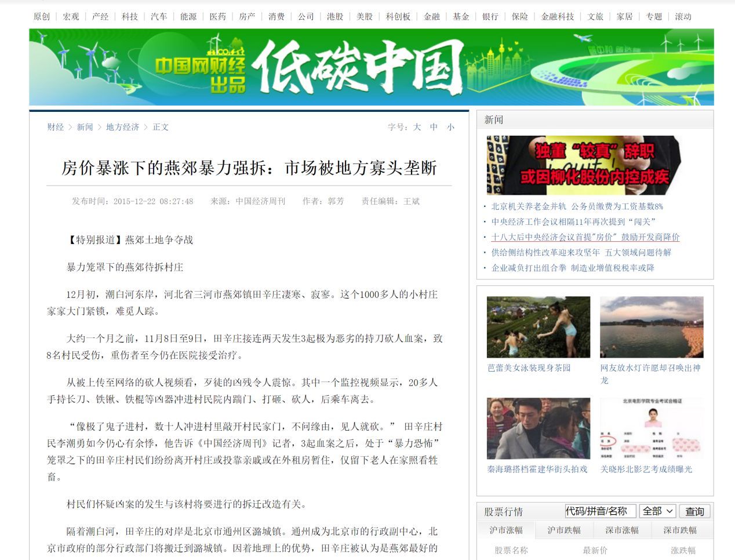The width and height of the screenshot is (735, 560).
Task: Open the 金融科技 navigation menu item
Action: (558, 17)
